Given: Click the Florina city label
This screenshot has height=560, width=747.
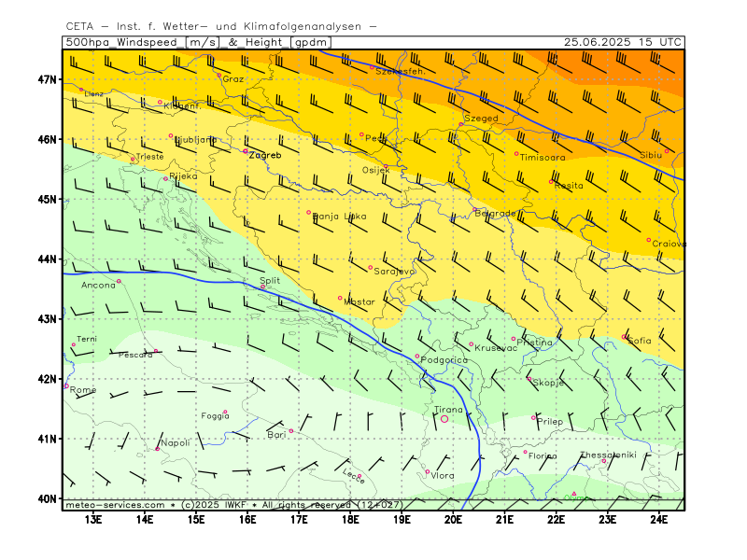Looking at the screenshot, I should [543, 456].
